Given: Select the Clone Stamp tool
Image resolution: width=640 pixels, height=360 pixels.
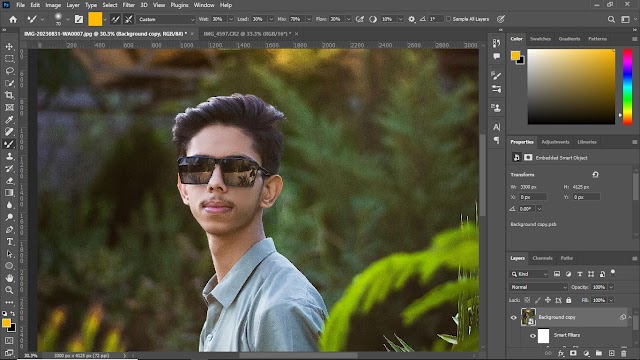Looking at the screenshot, I should pos(9,156).
